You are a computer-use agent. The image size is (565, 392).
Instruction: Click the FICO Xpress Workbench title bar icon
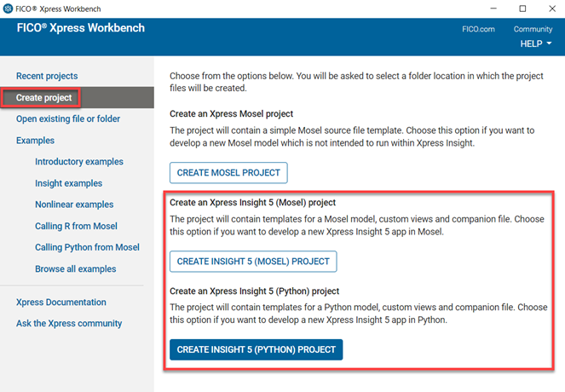[9, 8]
